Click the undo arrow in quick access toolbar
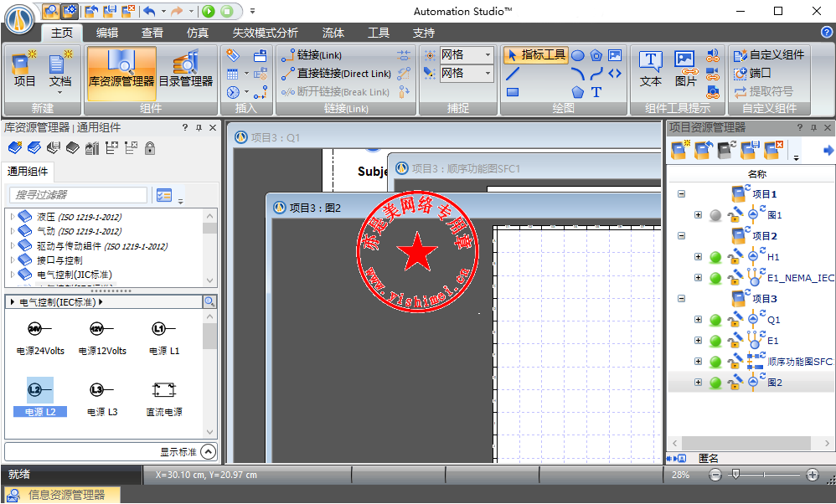This screenshot has width=836, height=504. click(149, 11)
